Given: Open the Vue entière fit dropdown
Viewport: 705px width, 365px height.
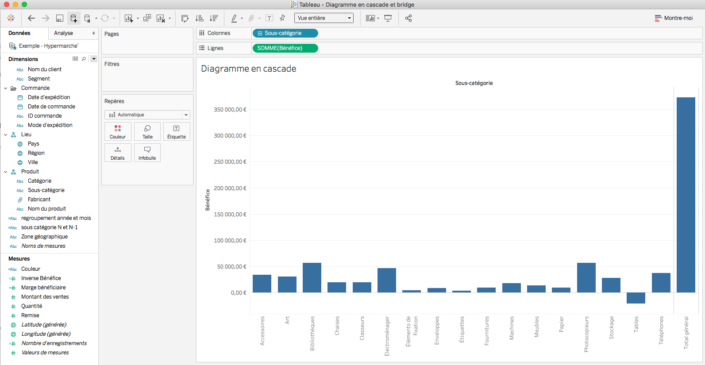Looking at the screenshot, I should coord(324,18).
